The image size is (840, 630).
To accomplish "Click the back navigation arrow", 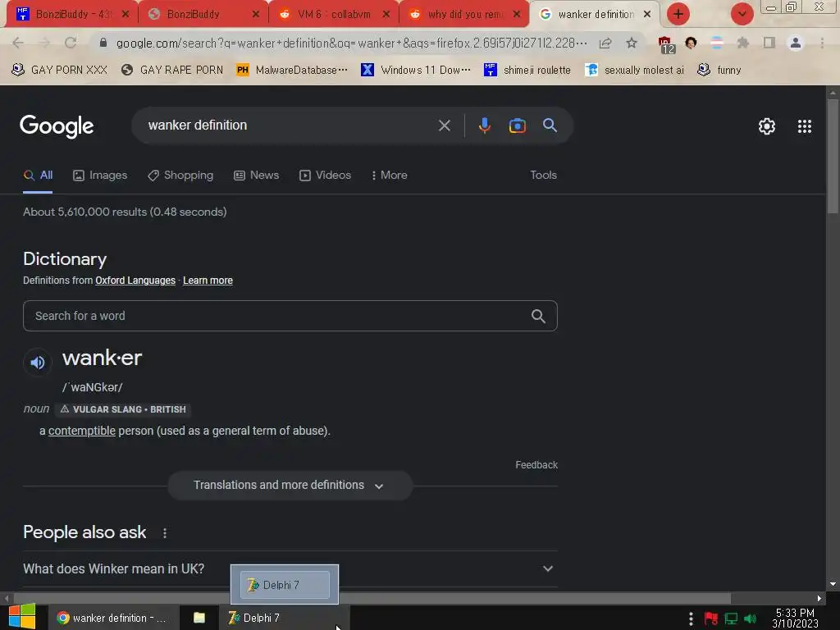I will 18,43.
